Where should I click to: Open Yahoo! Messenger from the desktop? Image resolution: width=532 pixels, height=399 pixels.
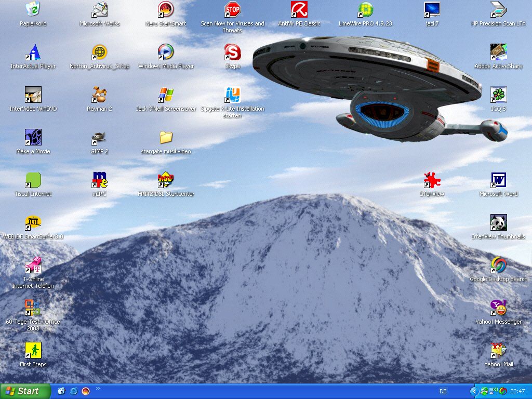(498, 308)
